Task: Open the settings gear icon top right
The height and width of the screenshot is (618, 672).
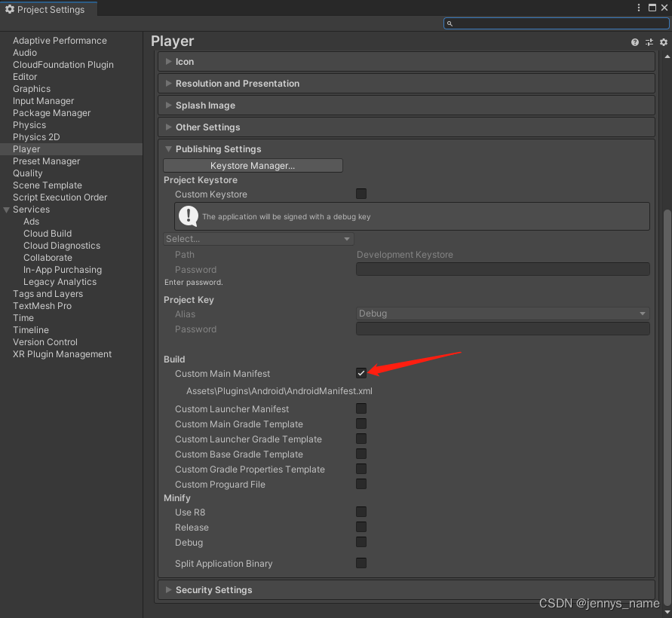Action: click(x=663, y=42)
